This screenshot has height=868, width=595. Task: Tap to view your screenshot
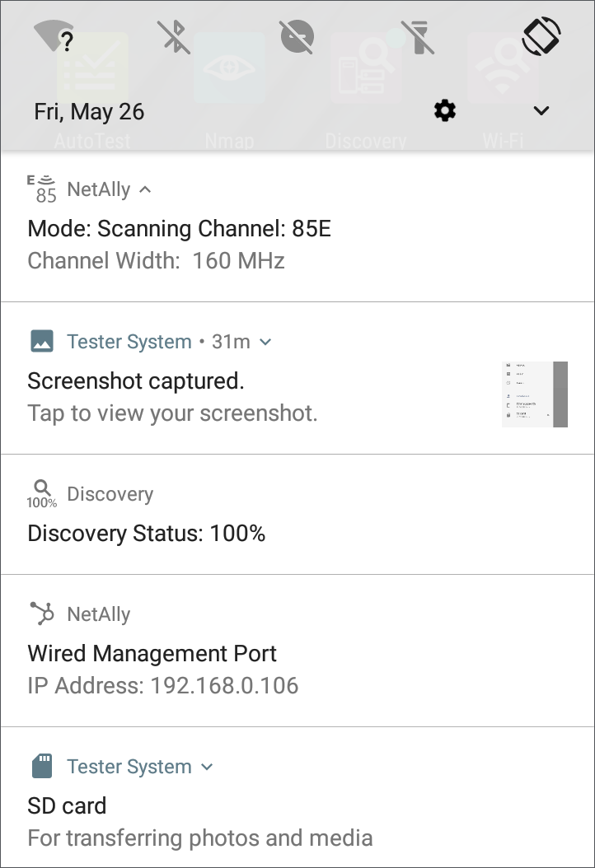pyautogui.click(x=172, y=413)
